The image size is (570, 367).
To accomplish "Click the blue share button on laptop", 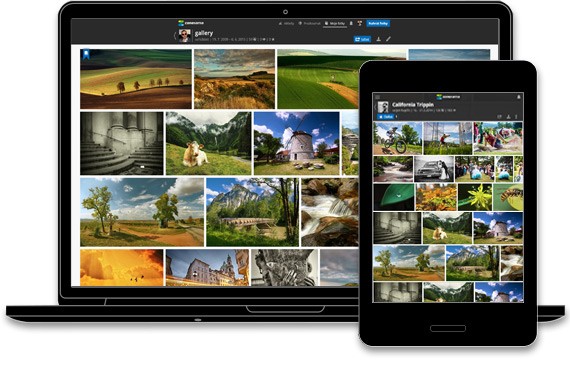I will [362, 39].
